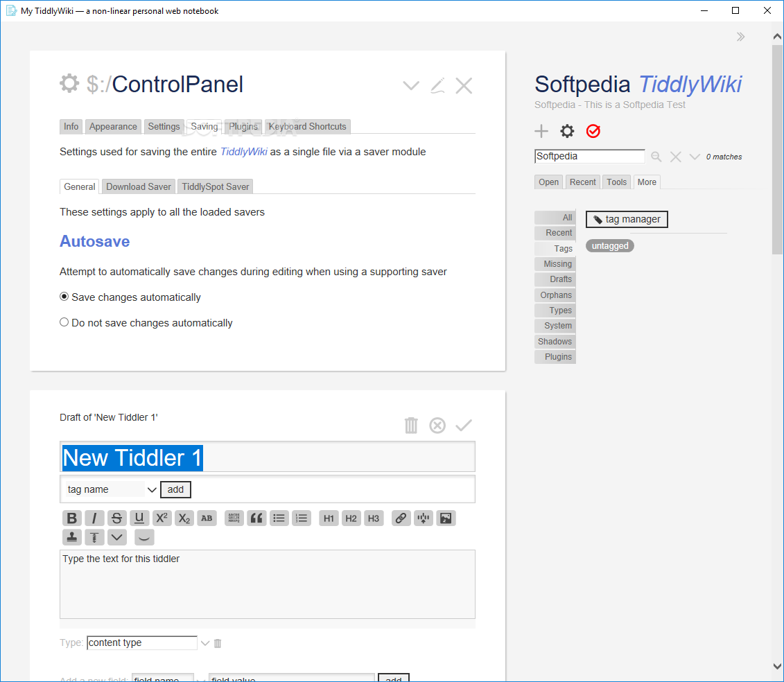This screenshot has width=784, height=682.
Task: Click the untagged pill
Action: tap(610, 245)
